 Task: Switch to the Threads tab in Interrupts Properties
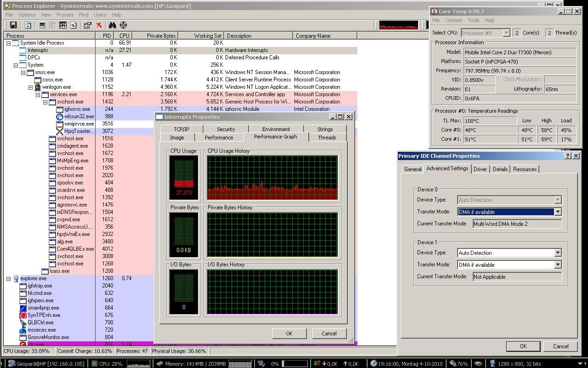point(327,138)
